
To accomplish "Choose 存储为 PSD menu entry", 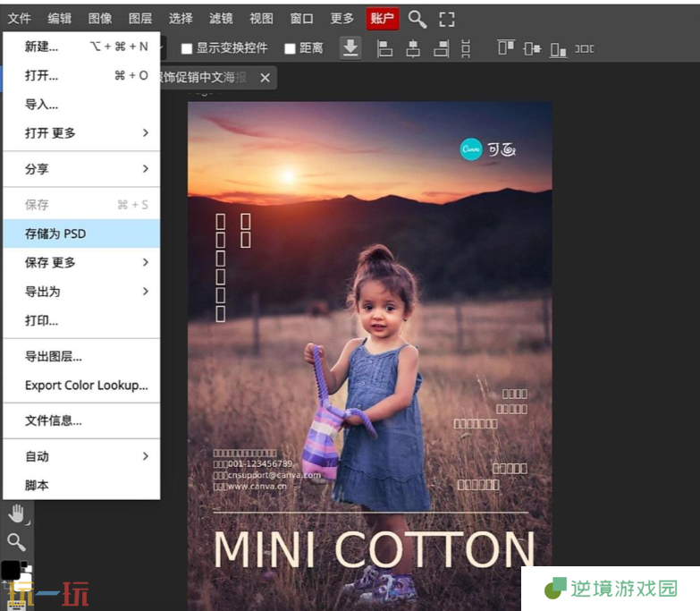I will click(x=81, y=233).
